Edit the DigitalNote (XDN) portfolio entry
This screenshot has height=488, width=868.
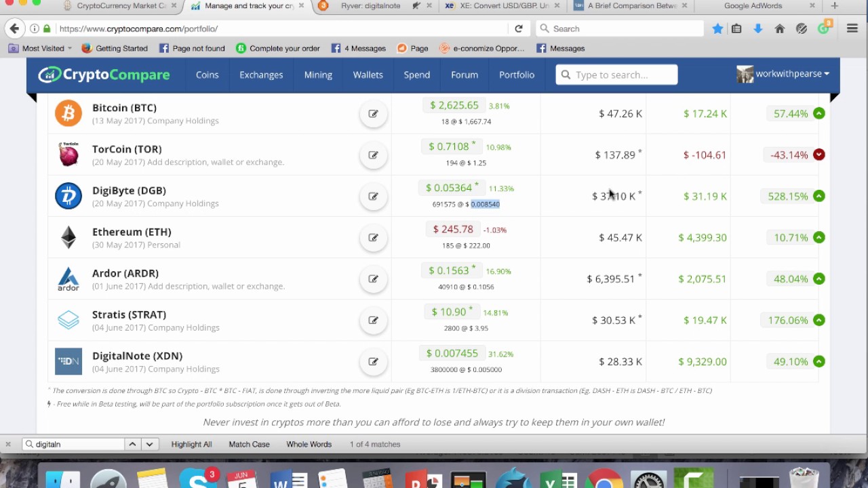tap(373, 362)
